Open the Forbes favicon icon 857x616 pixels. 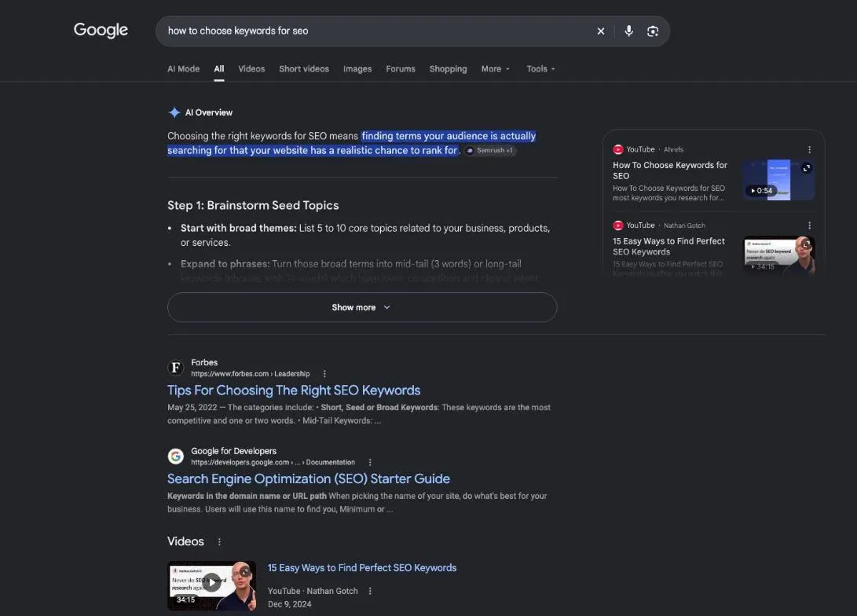coord(175,368)
